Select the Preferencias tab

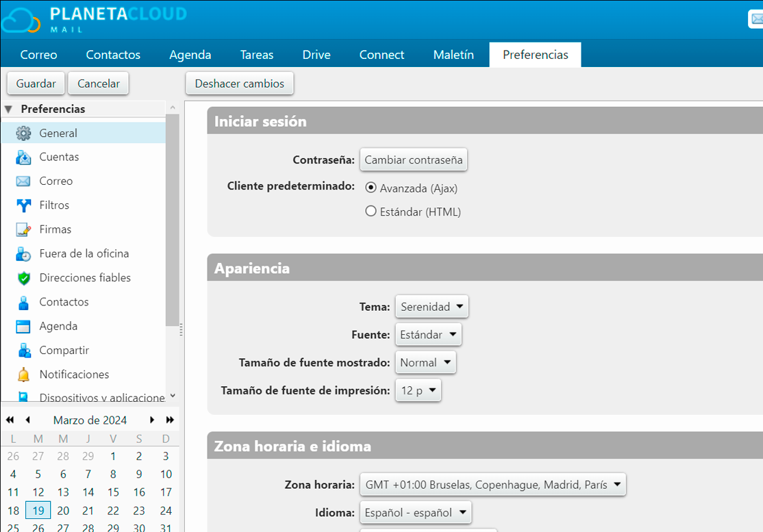click(x=536, y=55)
